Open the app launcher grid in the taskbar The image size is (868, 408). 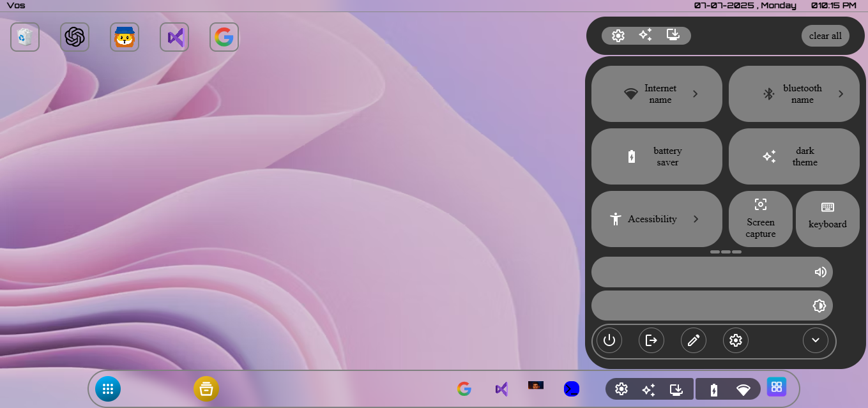pyautogui.click(x=108, y=388)
